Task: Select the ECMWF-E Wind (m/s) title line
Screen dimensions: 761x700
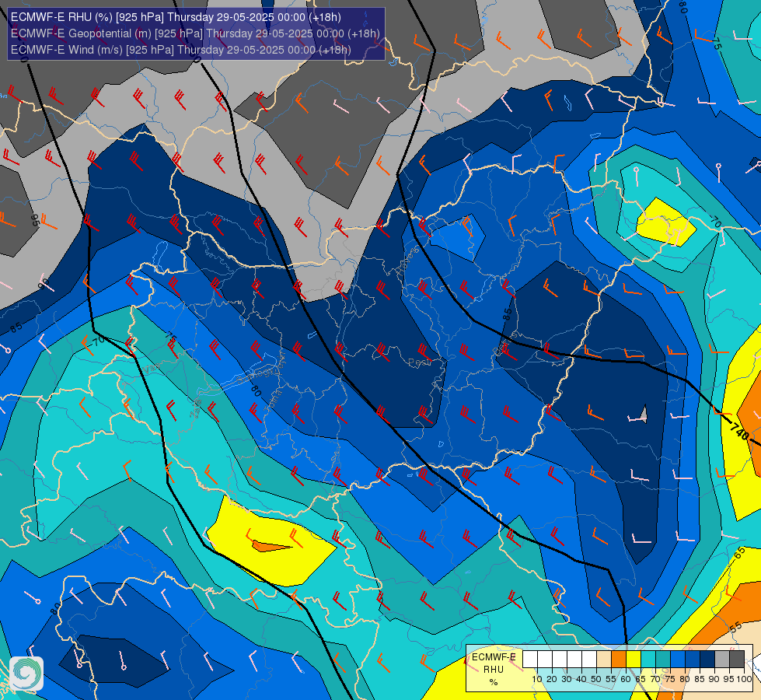Action: (x=181, y=50)
